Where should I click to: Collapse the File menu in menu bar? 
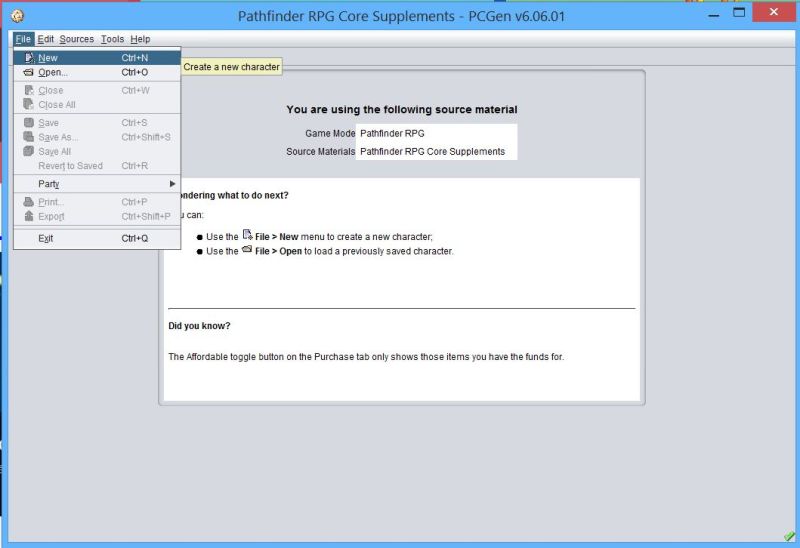tap(23, 39)
